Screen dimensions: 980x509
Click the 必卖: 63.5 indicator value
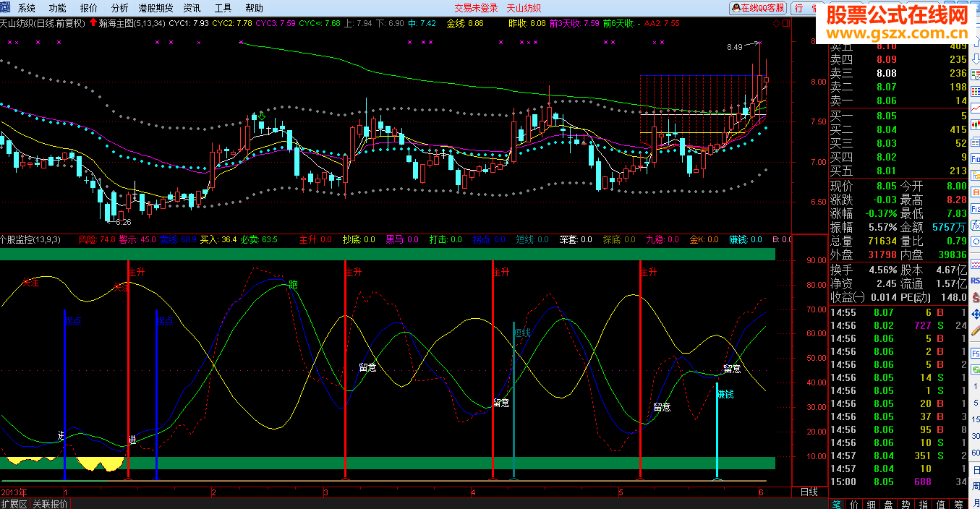click(x=259, y=239)
